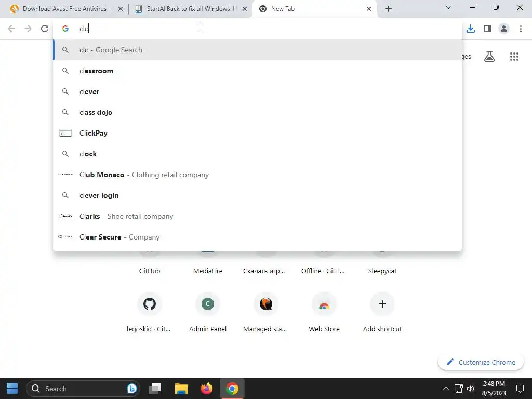Screen dimensions: 532x399
Task: Switch to StartAllBack tab
Action: [190, 9]
